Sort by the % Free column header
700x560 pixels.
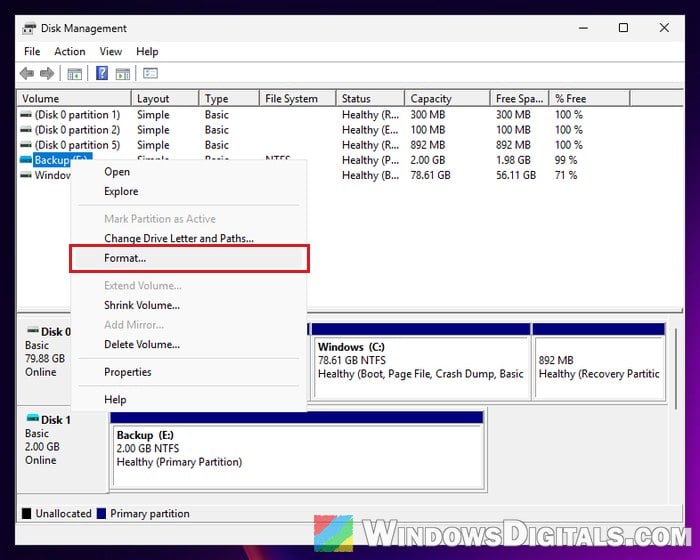589,98
